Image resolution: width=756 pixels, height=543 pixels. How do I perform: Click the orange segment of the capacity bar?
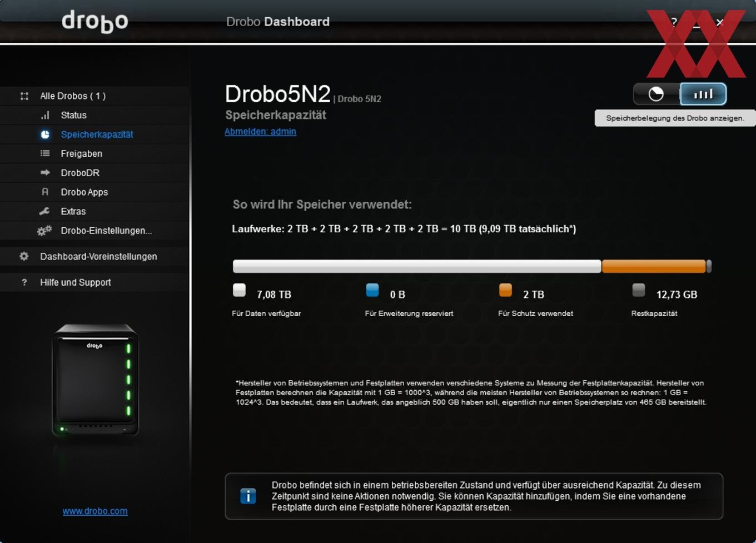pyautogui.click(x=654, y=266)
